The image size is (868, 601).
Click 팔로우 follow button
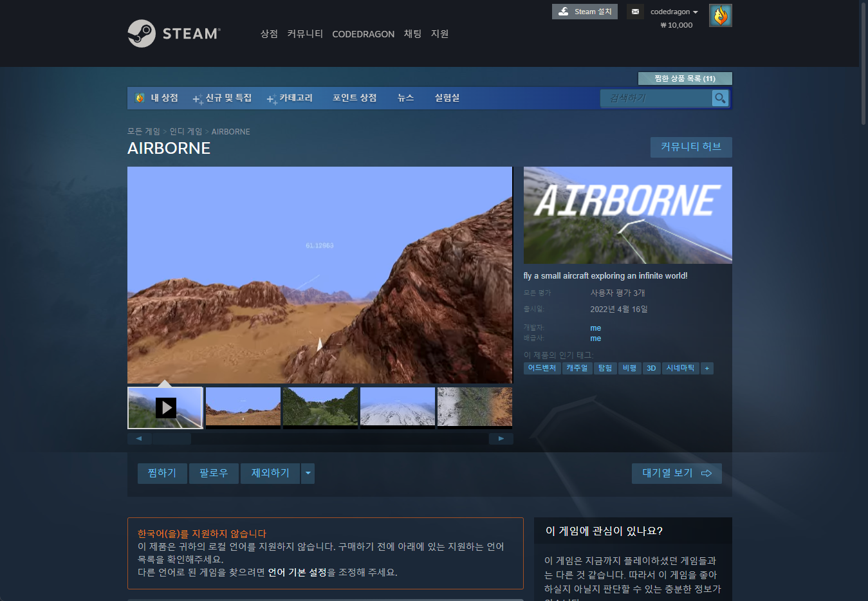click(x=214, y=473)
